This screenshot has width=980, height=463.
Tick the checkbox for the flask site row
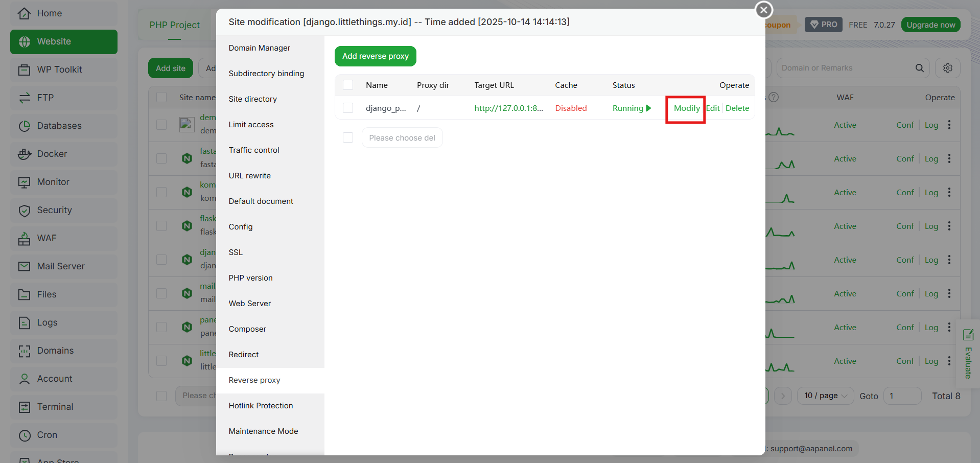(x=161, y=226)
